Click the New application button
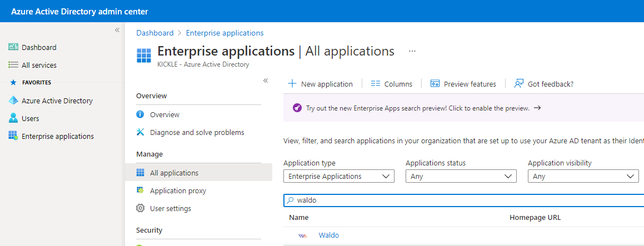 click(321, 84)
